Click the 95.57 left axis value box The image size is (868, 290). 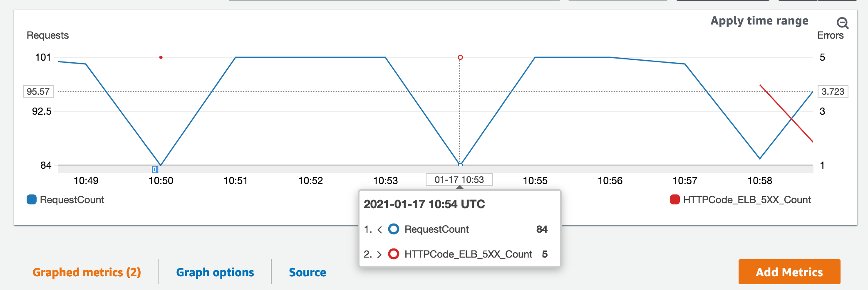point(38,91)
